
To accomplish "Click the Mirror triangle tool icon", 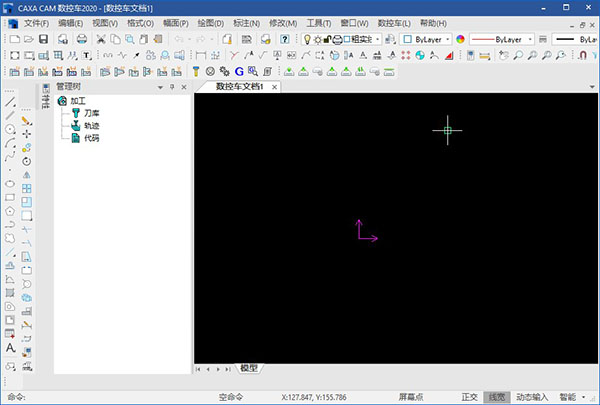I will 26,175.
